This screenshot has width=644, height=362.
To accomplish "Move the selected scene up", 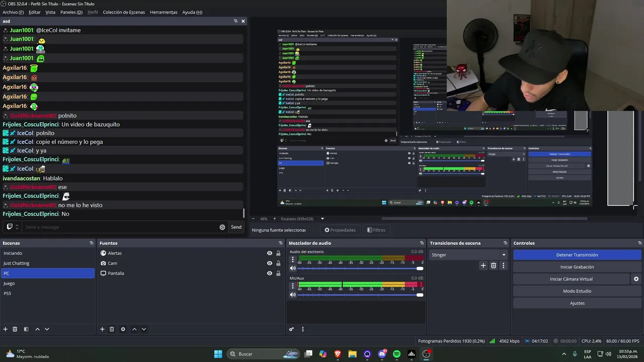I will coord(37,329).
